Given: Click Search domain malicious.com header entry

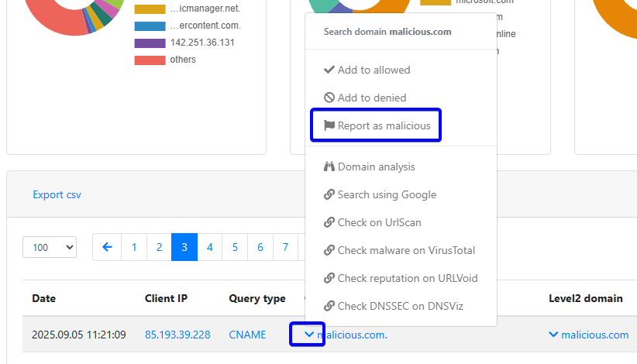Looking at the screenshot, I should [387, 32].
